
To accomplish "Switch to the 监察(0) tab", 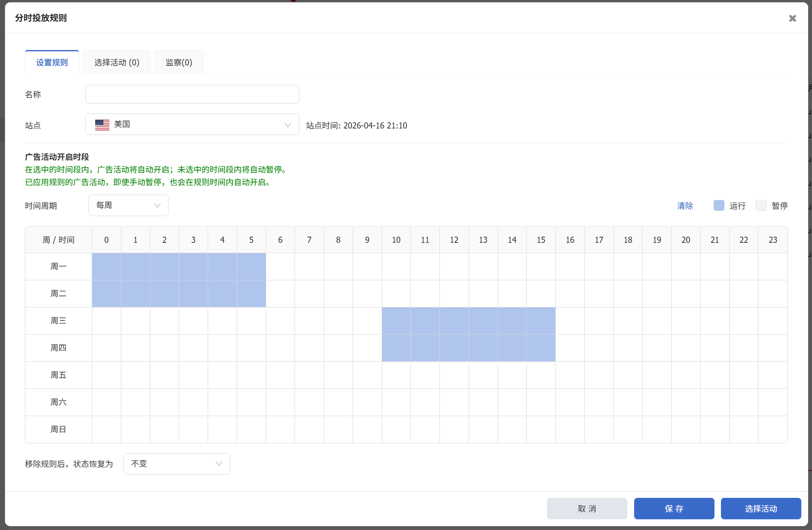I will [179, 62].
